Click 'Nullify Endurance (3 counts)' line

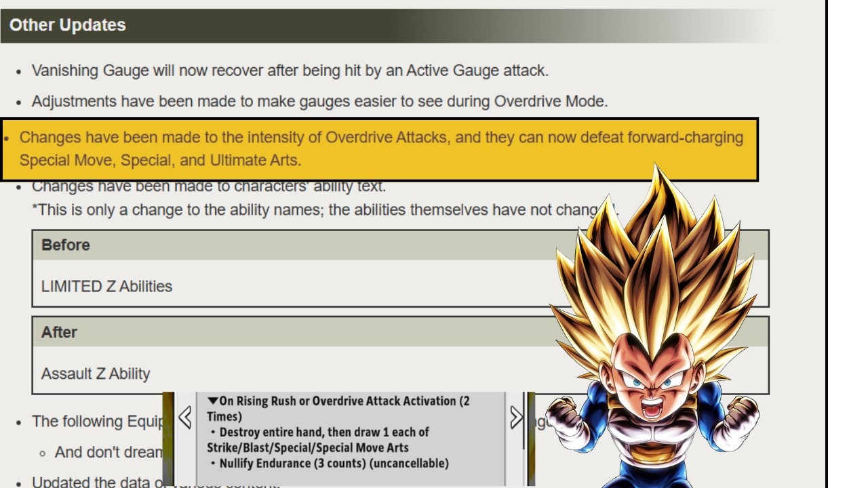pos(329,464)
